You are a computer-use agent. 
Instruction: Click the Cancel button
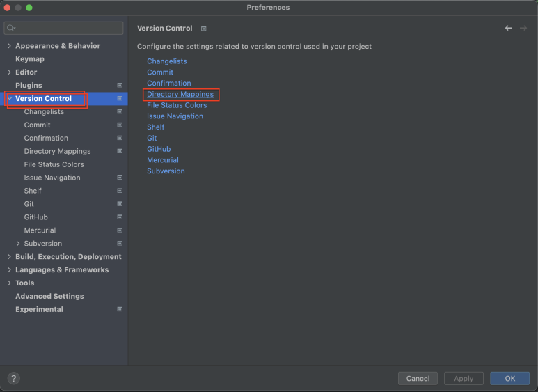tap(418, 378)
